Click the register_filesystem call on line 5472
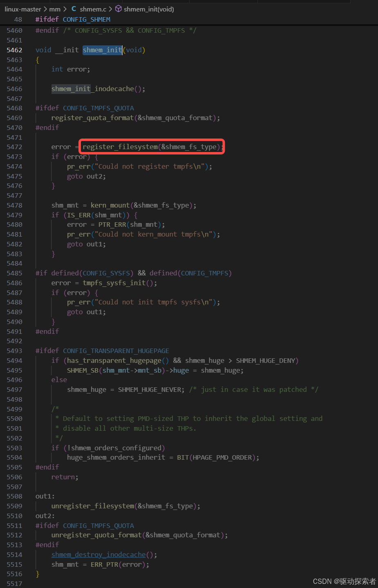This screenshot has height=588, width=378. [x=120, y=147]
